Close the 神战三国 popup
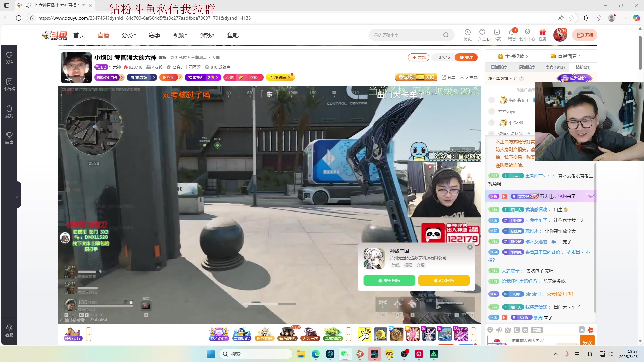This screenshot has height=362, width=644. point(470,247)
